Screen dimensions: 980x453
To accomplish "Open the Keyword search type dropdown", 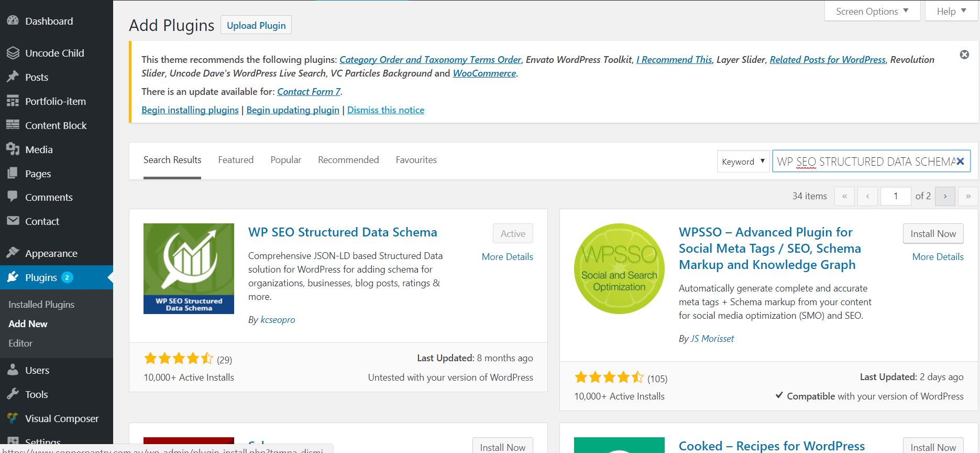I will 743,161.
